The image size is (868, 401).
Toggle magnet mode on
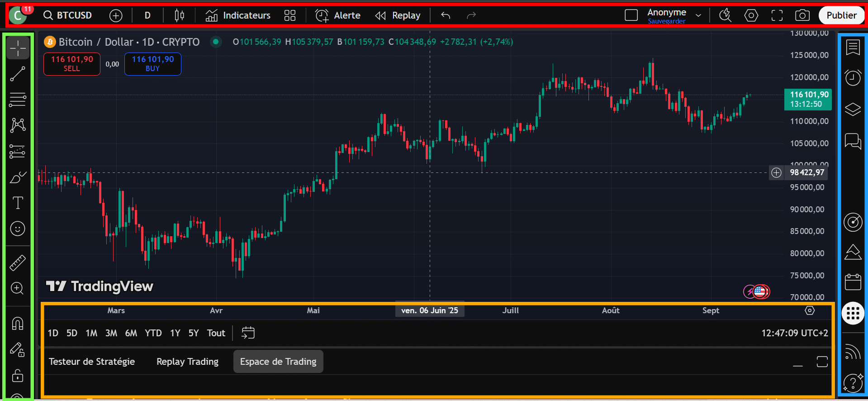click(x=18, y=324)
